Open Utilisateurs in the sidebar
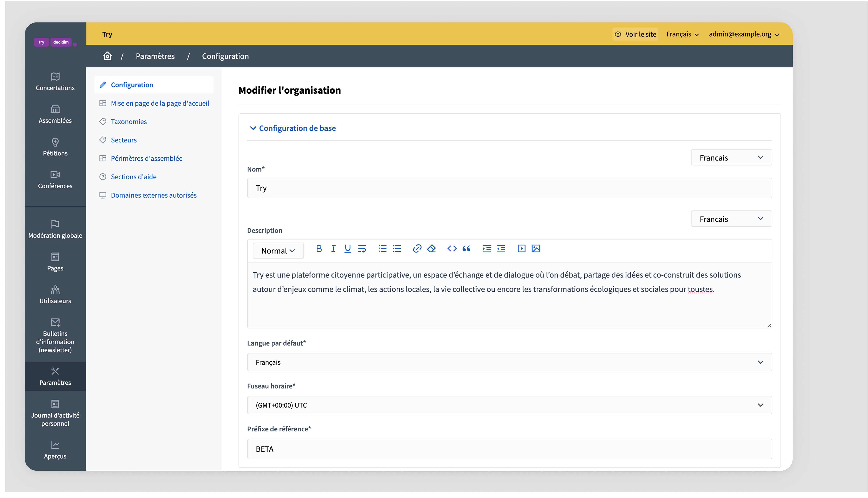 pyautogui.click(x=55, y=294)
